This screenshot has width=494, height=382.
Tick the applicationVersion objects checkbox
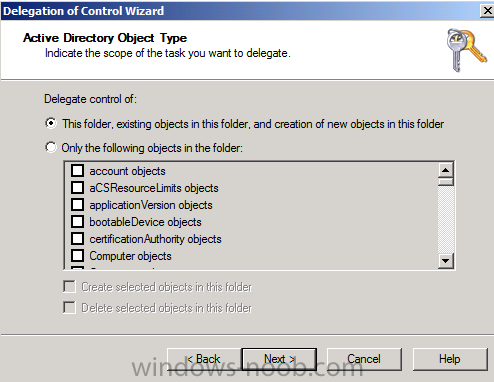pos(77,205)
